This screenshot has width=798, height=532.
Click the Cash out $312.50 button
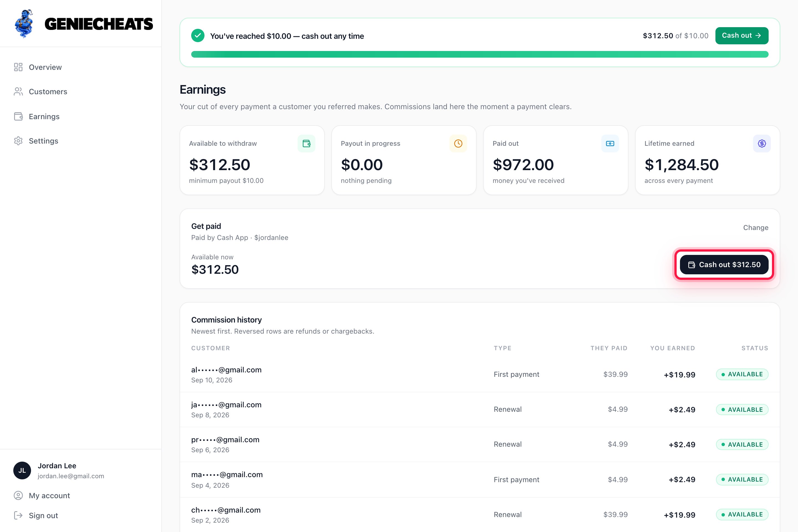(x=724, y=265)
